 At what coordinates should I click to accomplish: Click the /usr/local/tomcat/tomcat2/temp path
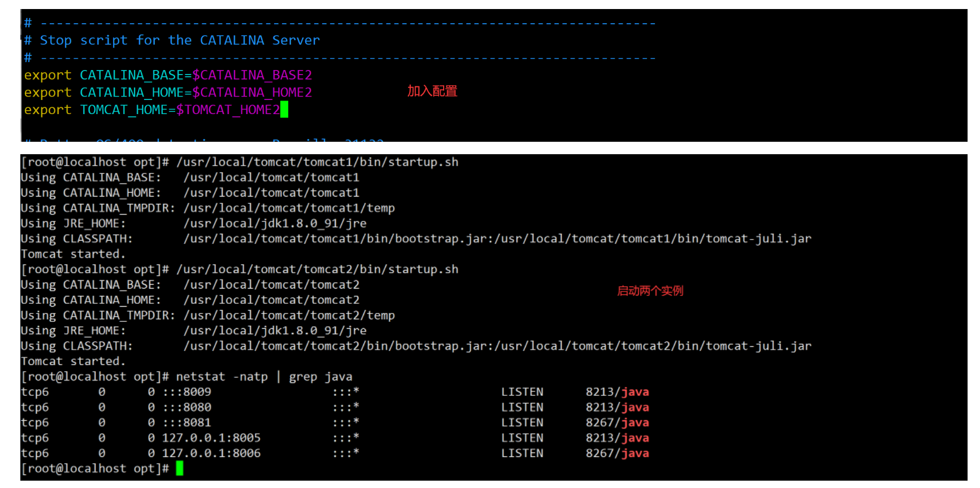click(289, 315)
